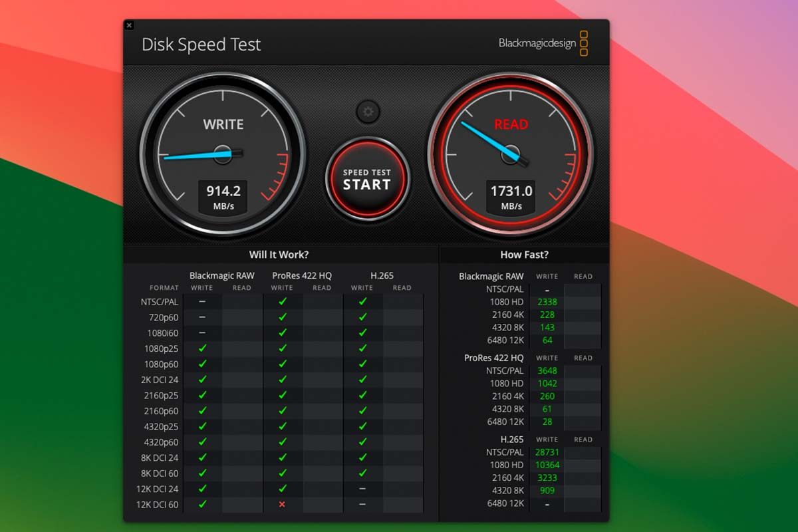Click Blackmagic RAW checkmark for 8K DCI 60

202,473
